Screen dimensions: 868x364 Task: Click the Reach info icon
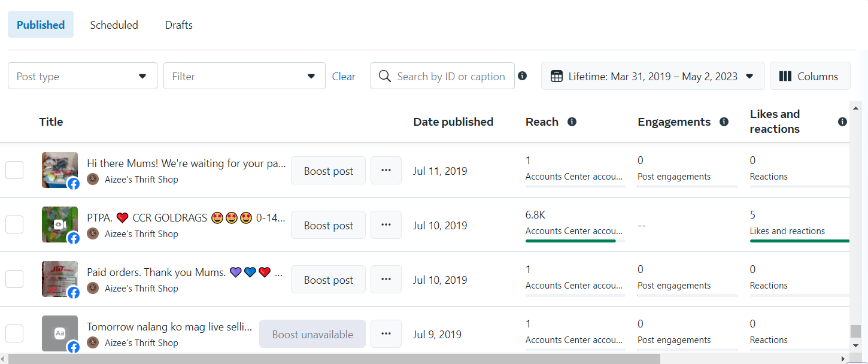(572, 122)
